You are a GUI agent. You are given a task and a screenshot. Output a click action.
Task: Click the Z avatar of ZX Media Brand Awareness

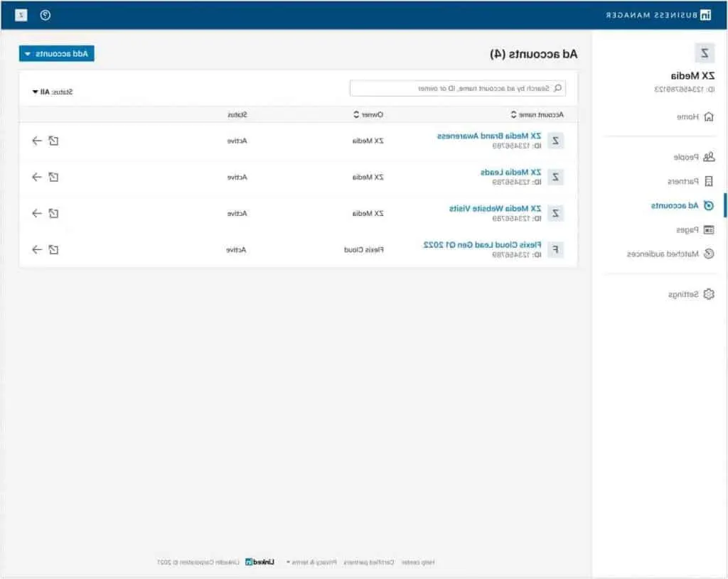pyautogui.click(x=555, y=141)
